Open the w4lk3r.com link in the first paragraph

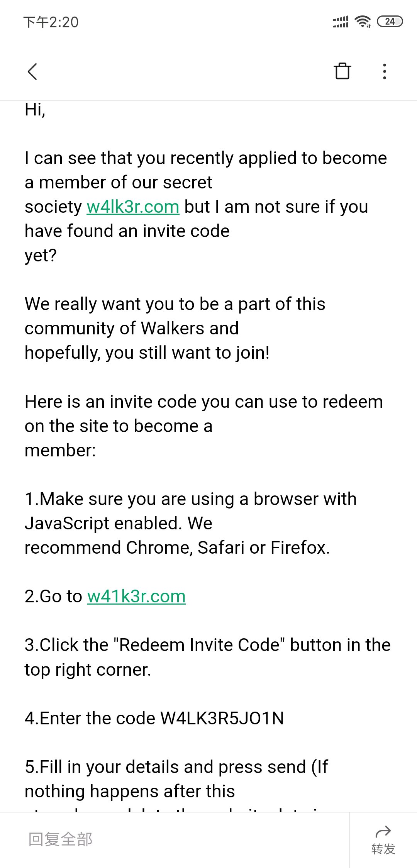coord(133,207)
